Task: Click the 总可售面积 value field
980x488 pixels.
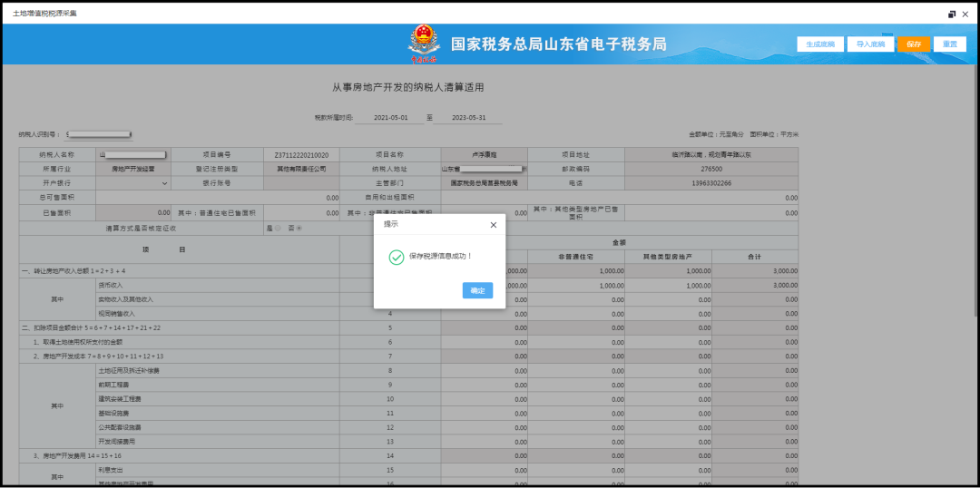Action: 218,198
